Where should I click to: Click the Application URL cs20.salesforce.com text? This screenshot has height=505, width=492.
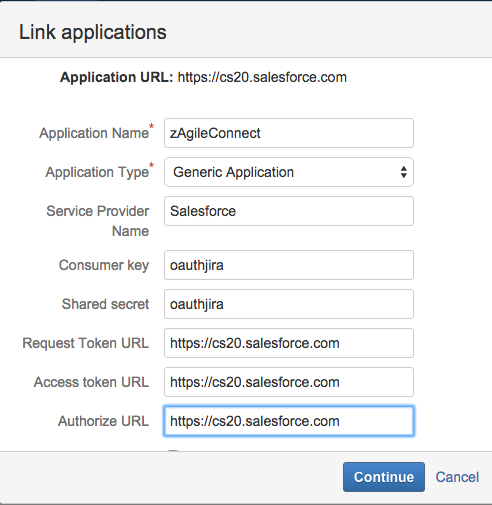[x=262, y=77]
